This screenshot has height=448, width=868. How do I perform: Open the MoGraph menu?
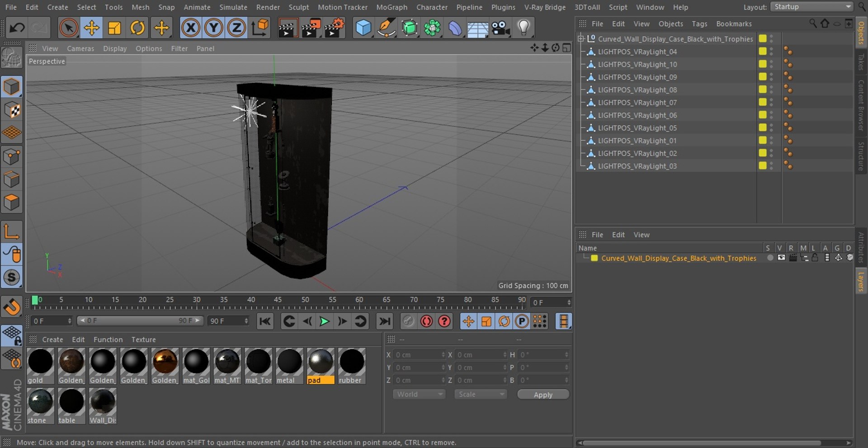392,7
